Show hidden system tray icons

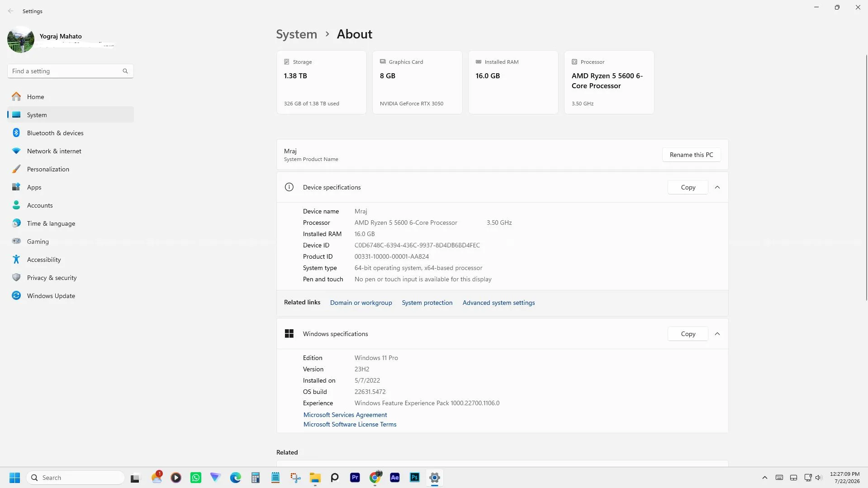(x=764, y=478)
